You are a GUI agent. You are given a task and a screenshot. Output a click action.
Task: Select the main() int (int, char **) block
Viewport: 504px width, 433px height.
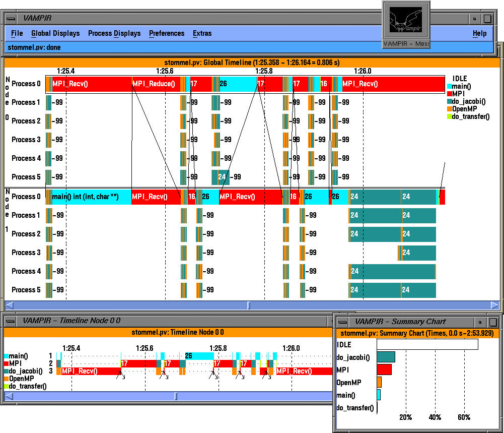click(x=91, y=197)
